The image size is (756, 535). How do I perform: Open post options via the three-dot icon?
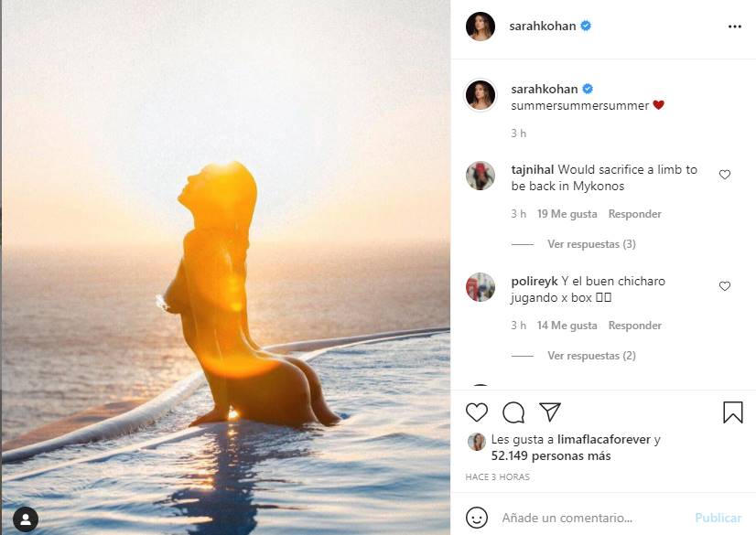735,27
